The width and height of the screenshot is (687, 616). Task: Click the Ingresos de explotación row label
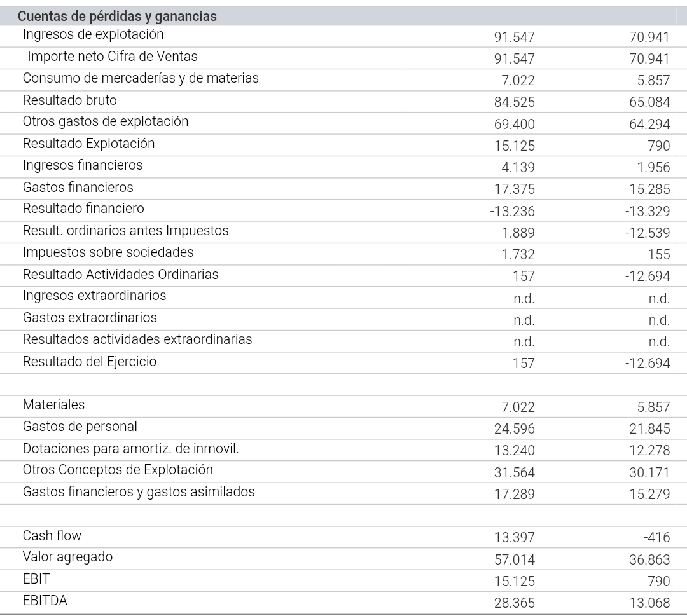(93, 34)
